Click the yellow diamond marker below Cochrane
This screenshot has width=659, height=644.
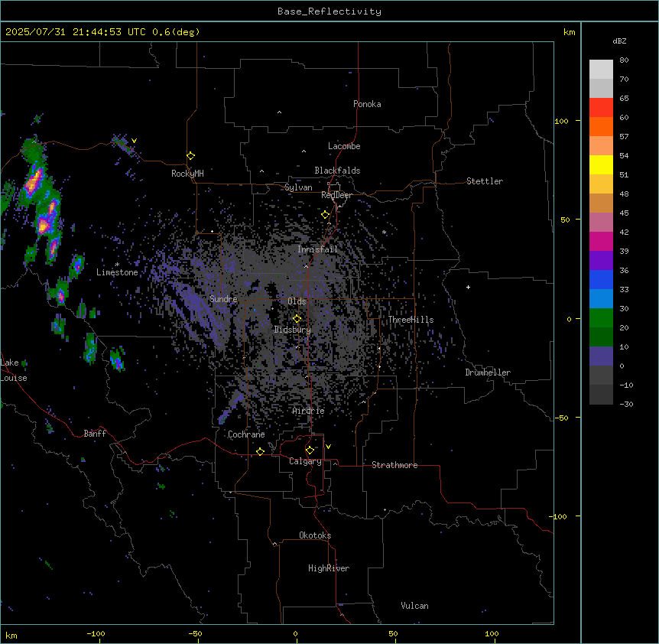coord(260,451)
